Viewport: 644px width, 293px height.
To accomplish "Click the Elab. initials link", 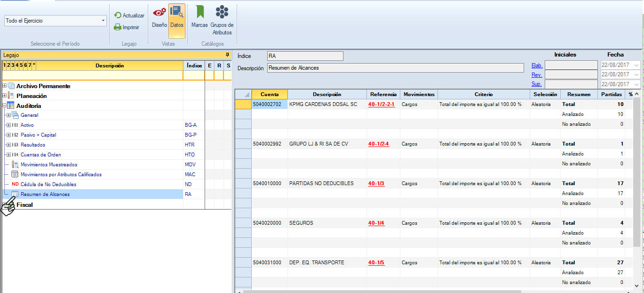I will click(537, 65).
